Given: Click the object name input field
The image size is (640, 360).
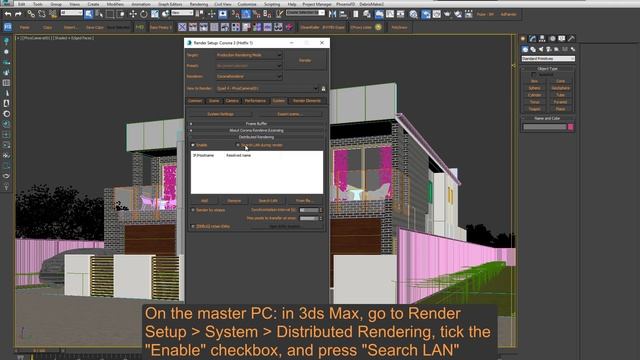Looking at the screenshot, I should click(545, 127).
